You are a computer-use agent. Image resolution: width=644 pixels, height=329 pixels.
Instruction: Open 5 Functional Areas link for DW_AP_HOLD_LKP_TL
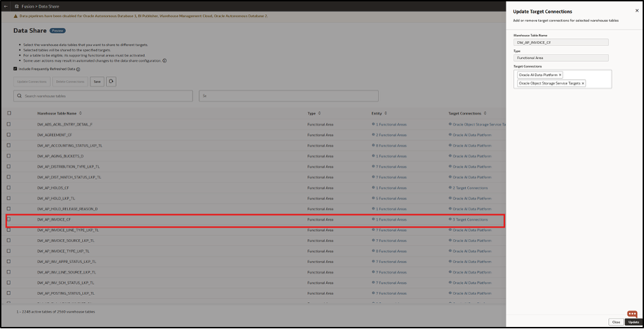click(x=391, y=198)
